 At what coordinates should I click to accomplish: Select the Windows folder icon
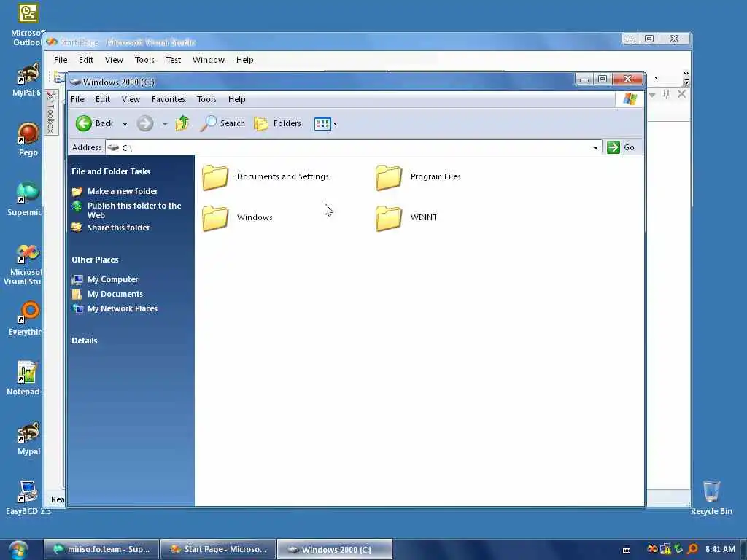(x=215, y=218)
